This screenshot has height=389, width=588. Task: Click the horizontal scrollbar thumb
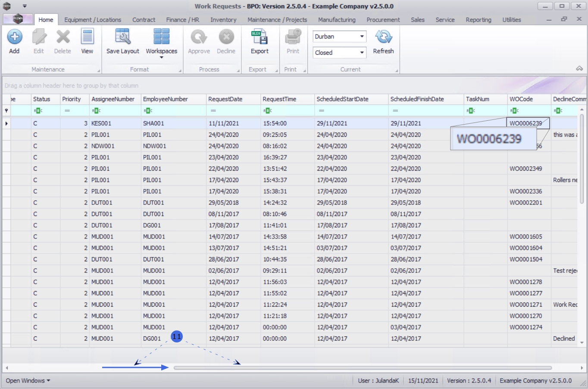362,368
